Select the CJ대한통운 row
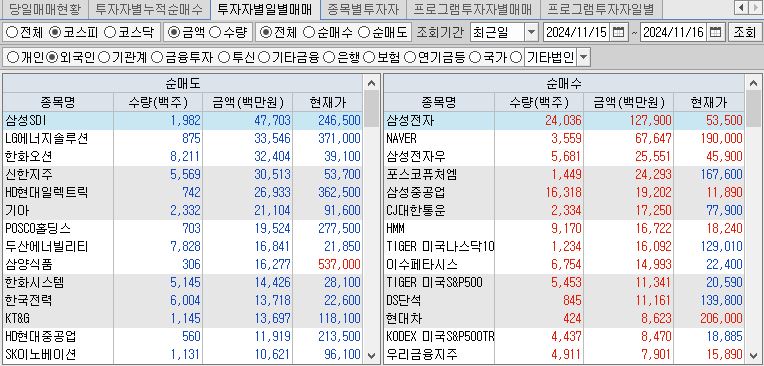 564,211
